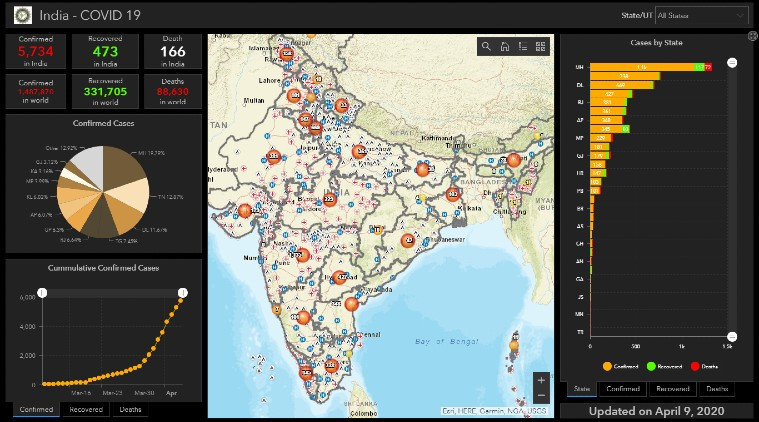Image resolution: width=759 pixels, height=422 pixels.
Task: Click the top handle of state chart slider
Action: [x=732, y=63]
